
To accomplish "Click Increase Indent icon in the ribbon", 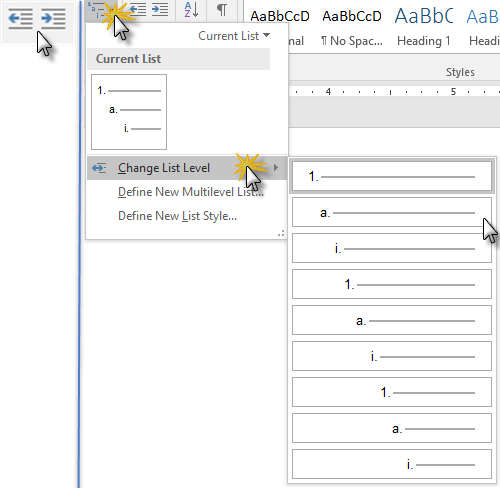I will [x=160, y=10].
